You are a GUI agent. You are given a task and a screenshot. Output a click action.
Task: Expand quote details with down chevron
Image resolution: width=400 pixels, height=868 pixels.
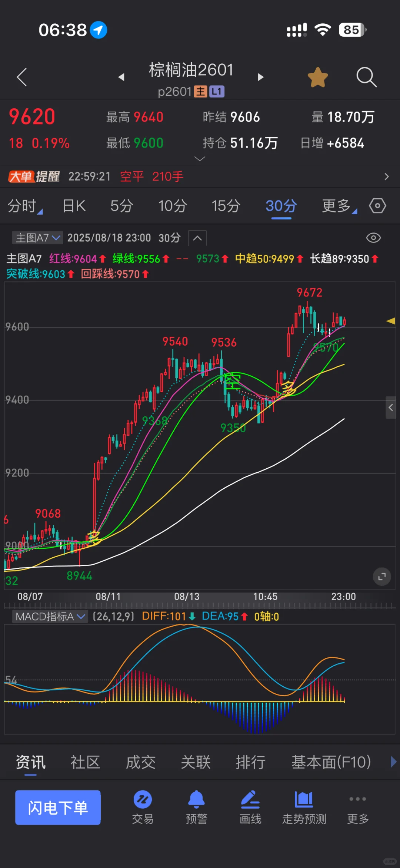point(200,159)
